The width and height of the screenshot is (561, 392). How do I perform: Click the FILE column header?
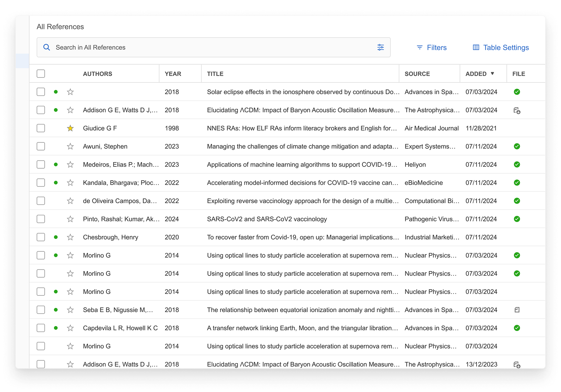519,74
